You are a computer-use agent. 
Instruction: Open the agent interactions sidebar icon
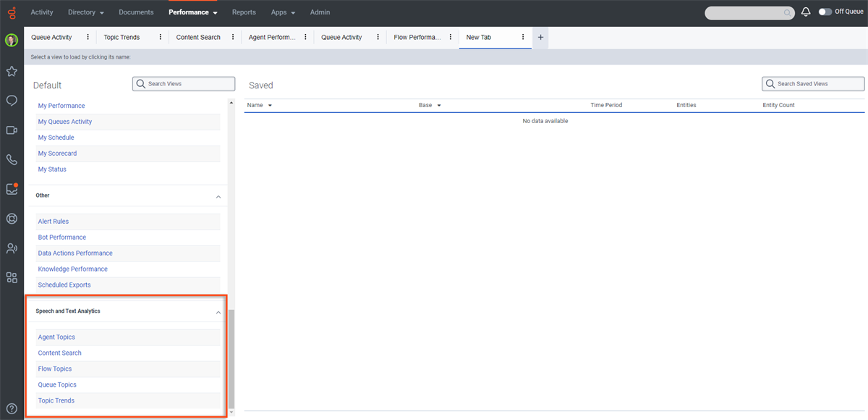[x=11, y=219]
